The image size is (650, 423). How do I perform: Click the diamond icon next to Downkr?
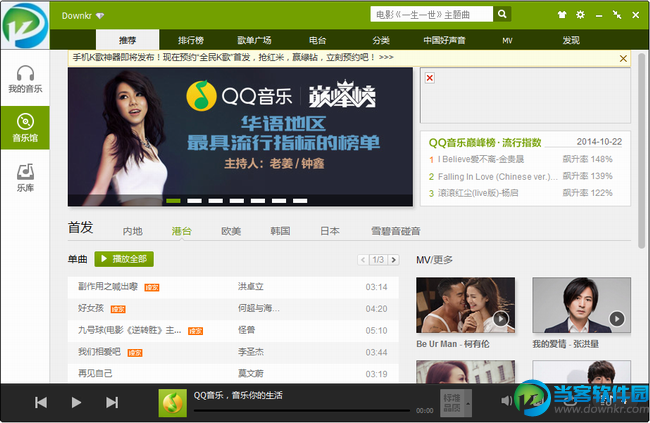(x=100, y=16)
